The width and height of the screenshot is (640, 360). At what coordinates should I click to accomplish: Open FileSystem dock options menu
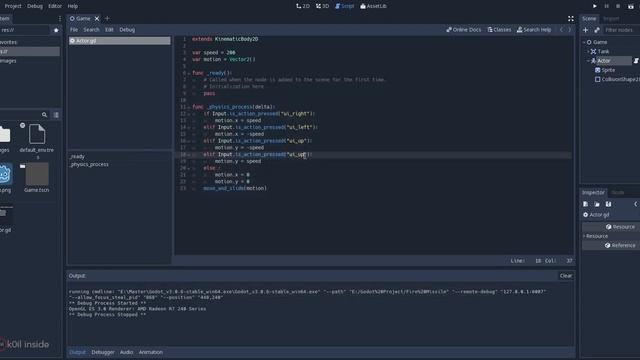60,18
